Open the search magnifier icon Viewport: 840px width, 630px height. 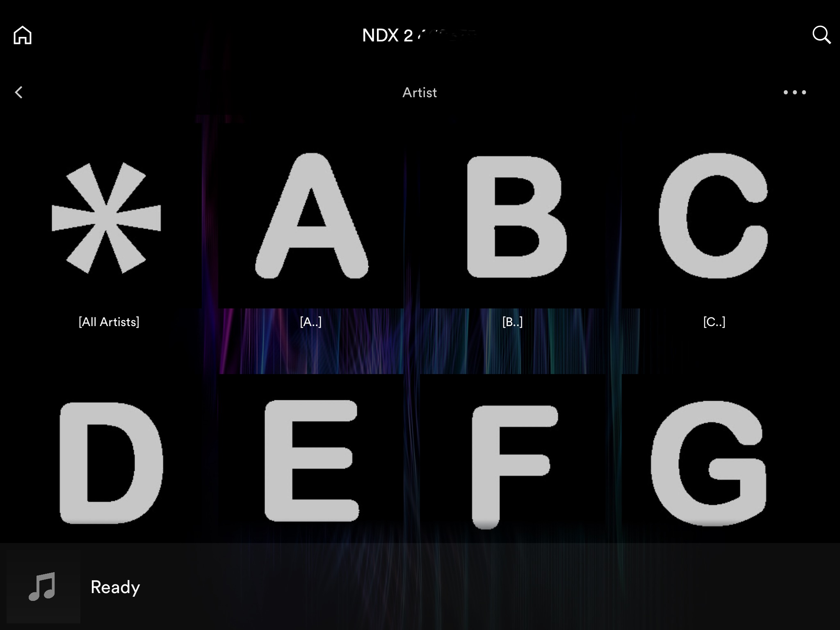(x=821, y=35)
